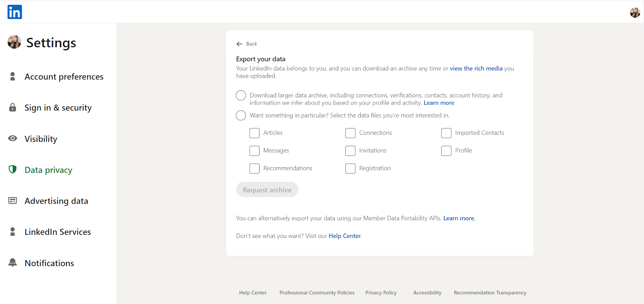Screen dimensions: 644x304
Task: Check the Connections checkbox
Action: click(x=350, y=133)
